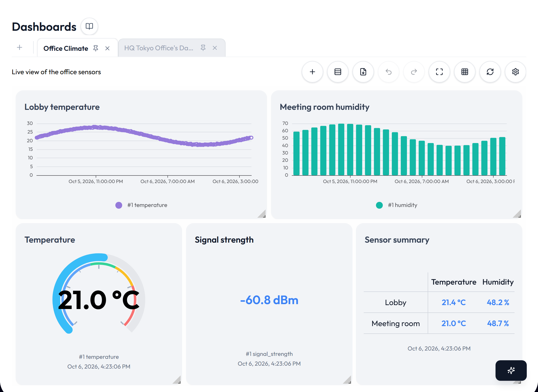Click 'Live view of the office sensors' description
The width and height of the screenshot is (538, 392).
click(56, 72)
